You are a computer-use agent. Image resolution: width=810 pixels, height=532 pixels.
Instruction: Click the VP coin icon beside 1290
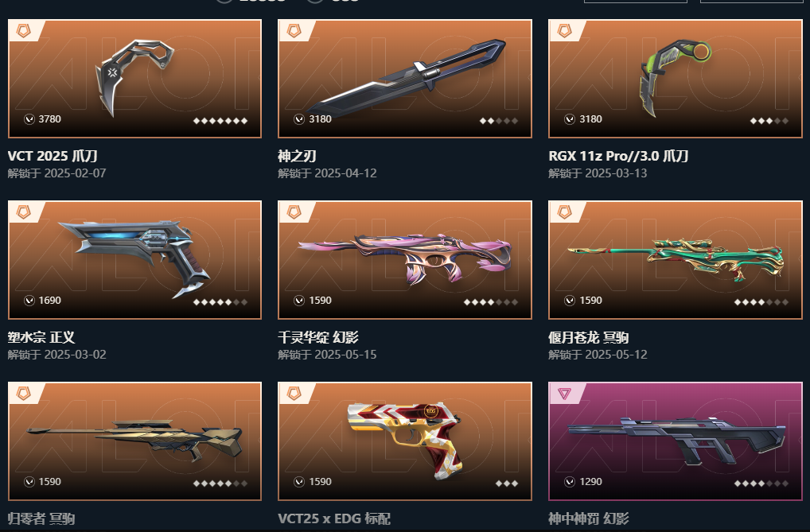[x=570, y=482]
